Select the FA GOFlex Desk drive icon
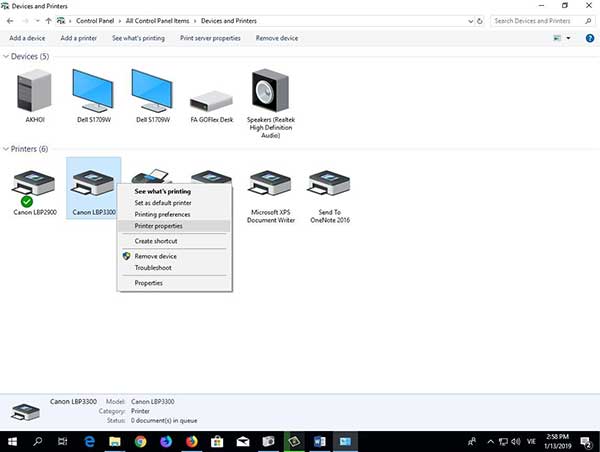The image size is (600, 452). click(x=211, y=101)
